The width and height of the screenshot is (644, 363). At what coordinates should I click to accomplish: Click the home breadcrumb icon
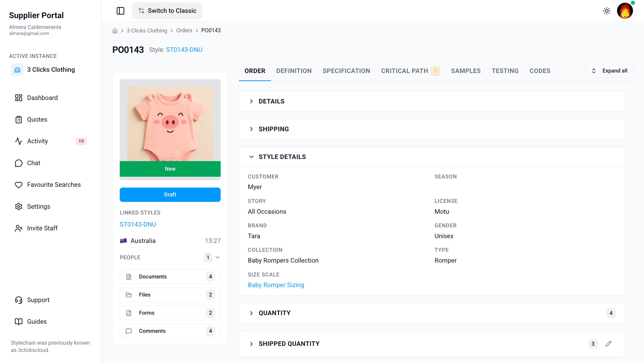[115, 31]
